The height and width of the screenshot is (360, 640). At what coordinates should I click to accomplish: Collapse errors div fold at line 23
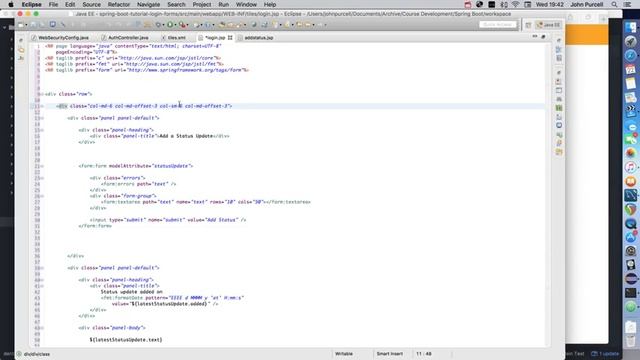(x=42, y=178)
